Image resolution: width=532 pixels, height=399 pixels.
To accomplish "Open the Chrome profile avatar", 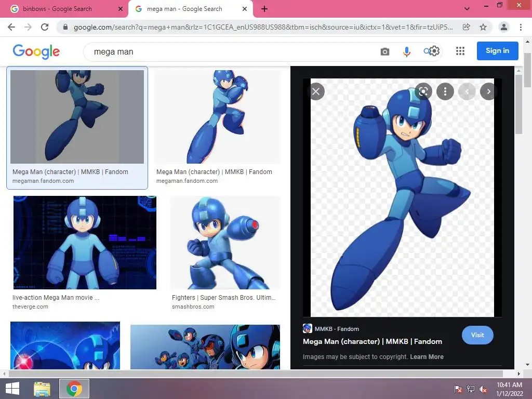I will [504, 27].
